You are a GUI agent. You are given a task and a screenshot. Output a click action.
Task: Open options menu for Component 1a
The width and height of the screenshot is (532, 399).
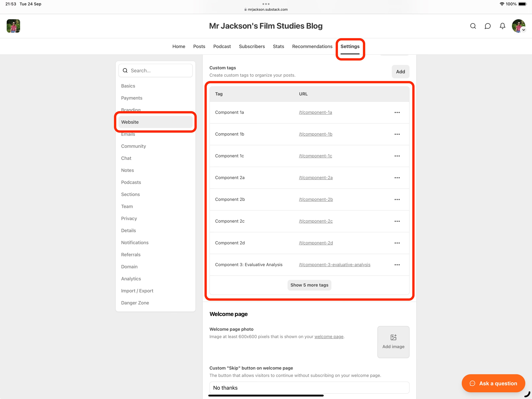tap(397, 112)
